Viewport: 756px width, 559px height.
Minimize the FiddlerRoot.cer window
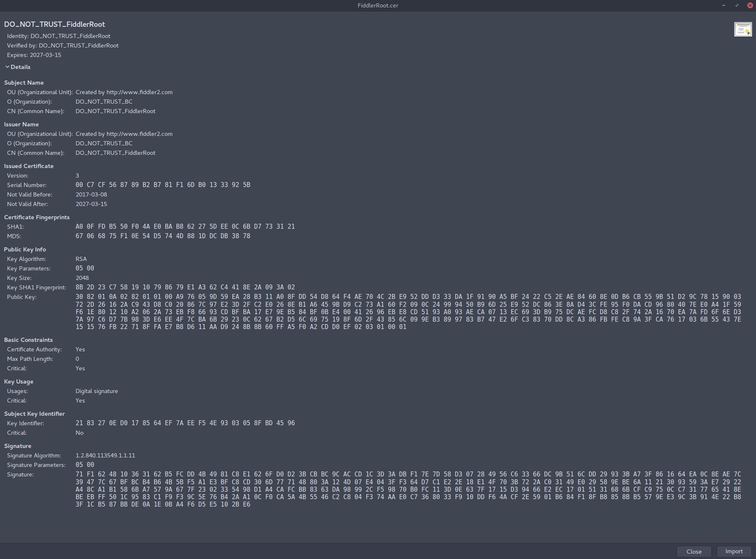724,5
